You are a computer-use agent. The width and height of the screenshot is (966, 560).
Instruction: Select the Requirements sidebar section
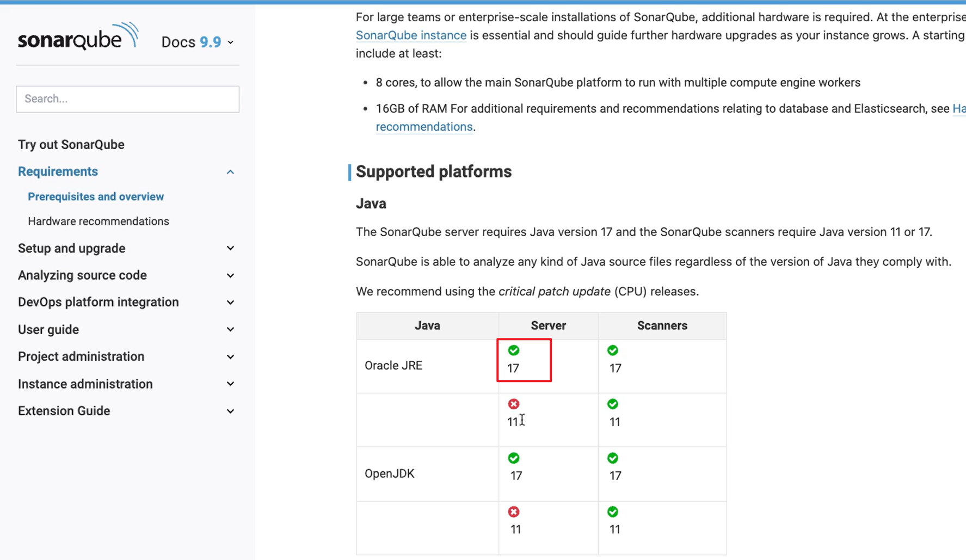point(58,171)
